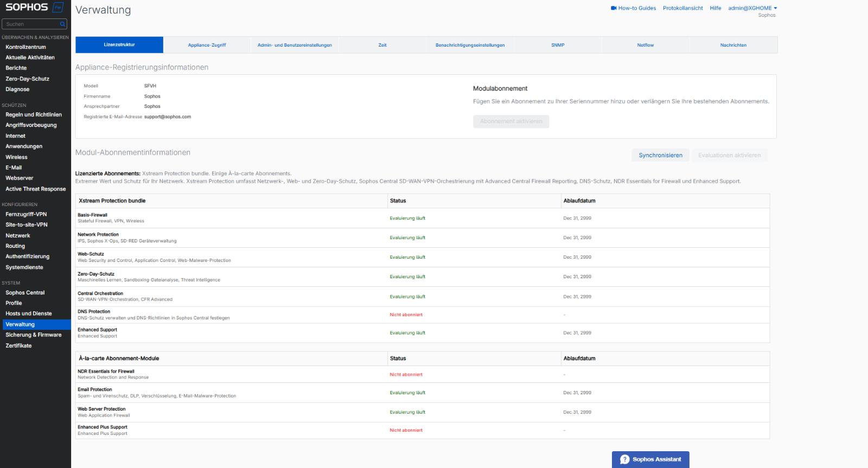Click the Enhanced Plus Support row title
The width and height of the screenshot is (868, 468).
point(103,427)
